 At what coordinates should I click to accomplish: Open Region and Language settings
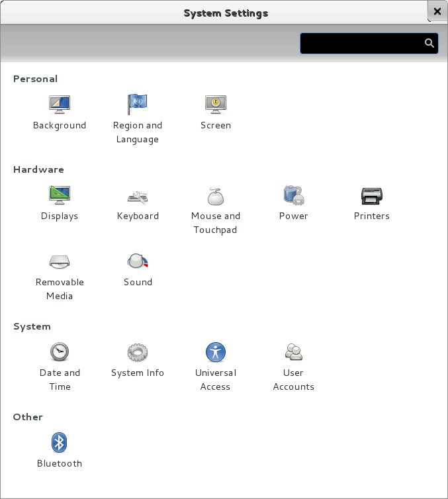click(x=137, y=105)
